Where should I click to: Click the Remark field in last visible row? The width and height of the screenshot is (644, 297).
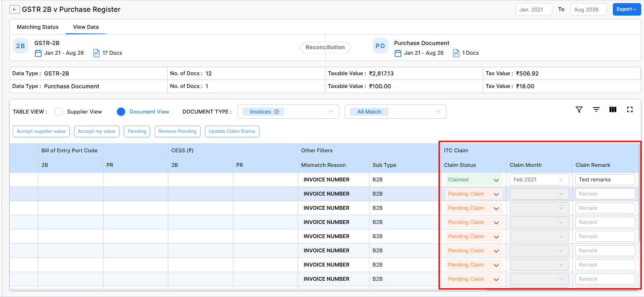click(x=605, y=279)
